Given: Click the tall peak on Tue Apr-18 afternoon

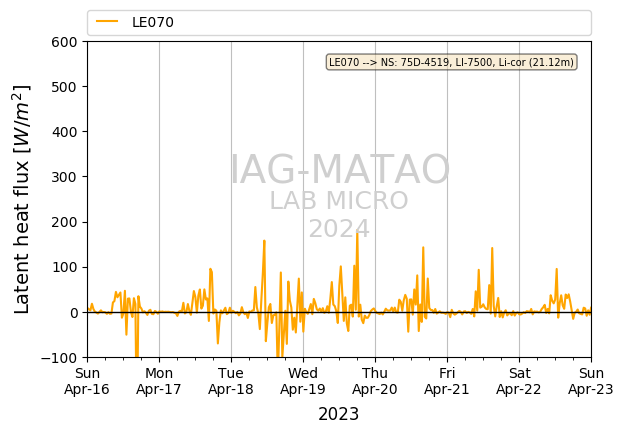Looking at the screenshot, I should (x=264, y=241).
